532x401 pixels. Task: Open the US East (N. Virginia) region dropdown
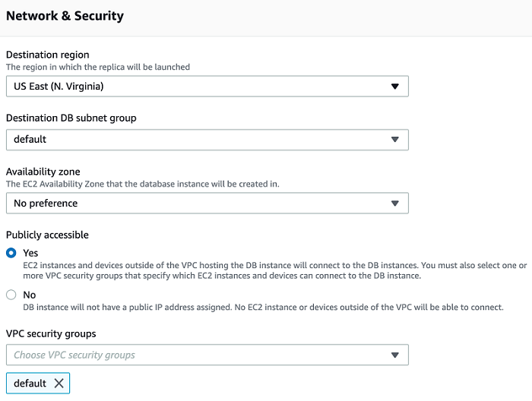click(207, 87)
